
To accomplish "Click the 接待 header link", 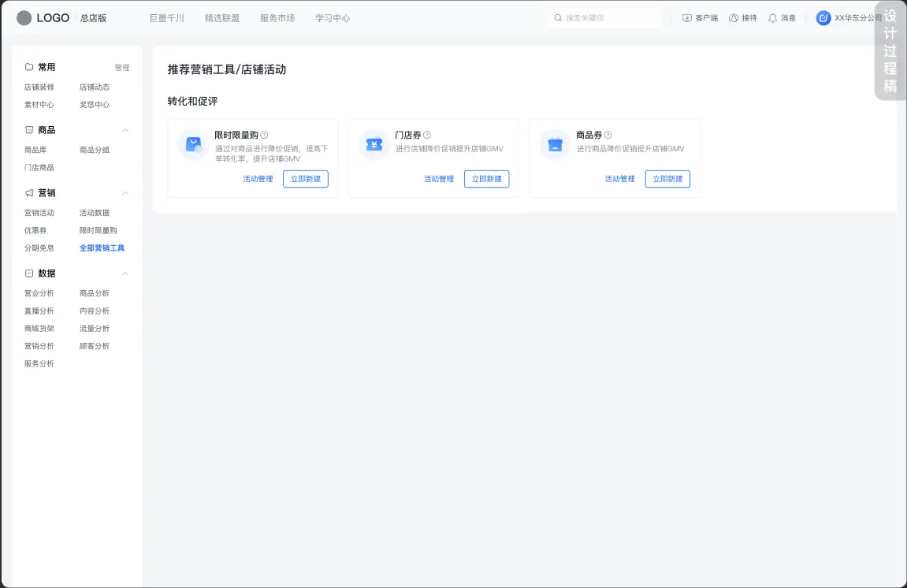I will point(749,18).
